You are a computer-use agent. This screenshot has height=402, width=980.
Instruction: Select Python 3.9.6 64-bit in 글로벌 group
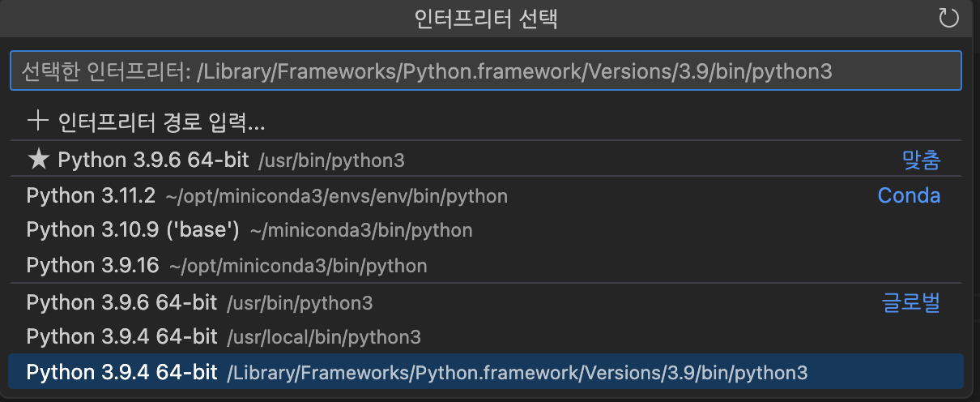click(121, 303)
